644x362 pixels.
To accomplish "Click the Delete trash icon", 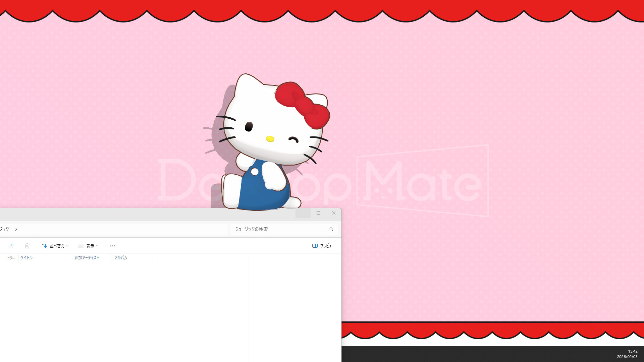I will (27, 246).
